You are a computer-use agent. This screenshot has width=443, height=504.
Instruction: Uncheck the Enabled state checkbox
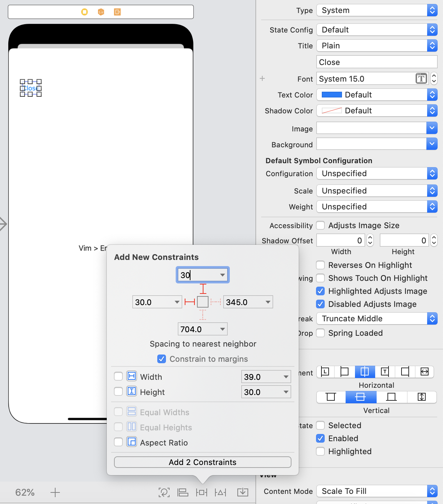(x=320, y=438)
